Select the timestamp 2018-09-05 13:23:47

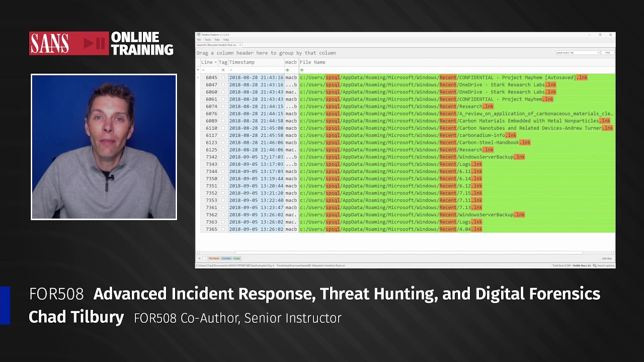[256, 208]
